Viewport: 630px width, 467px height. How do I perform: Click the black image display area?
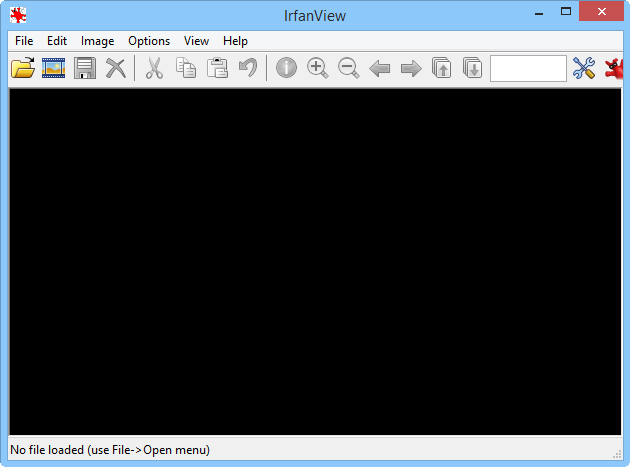click(315, 262)
